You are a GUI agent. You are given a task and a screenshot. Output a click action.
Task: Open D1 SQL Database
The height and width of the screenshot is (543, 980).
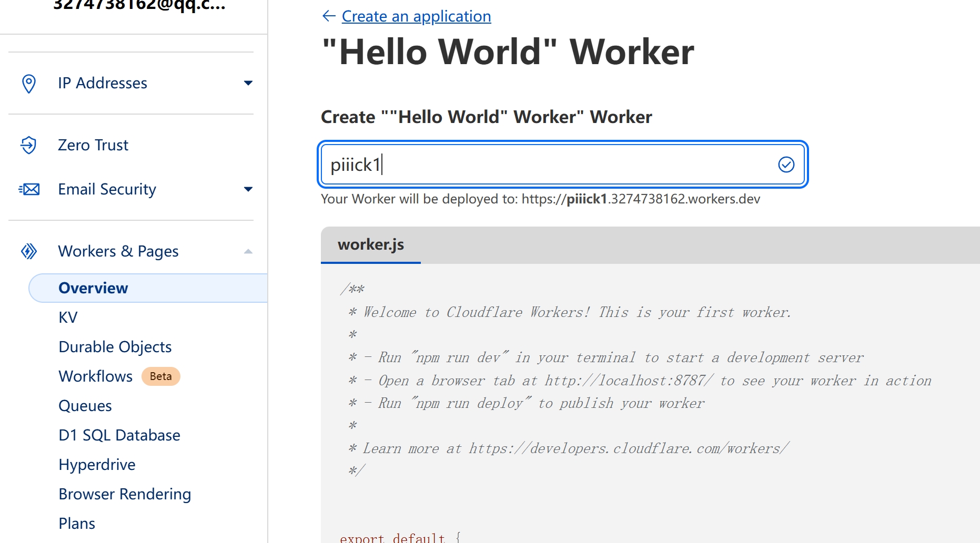tap(119, 435)
